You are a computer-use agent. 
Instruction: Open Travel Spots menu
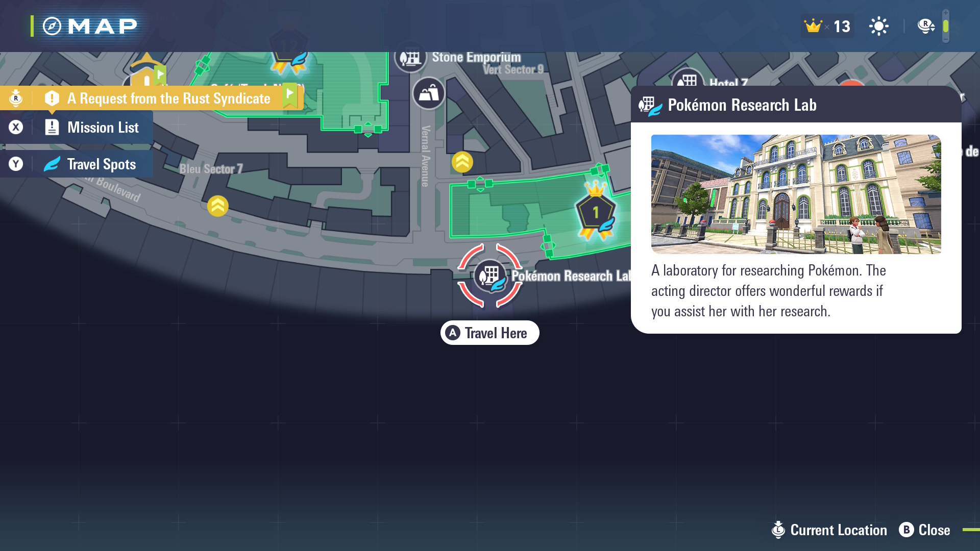[x=77, y=164]
